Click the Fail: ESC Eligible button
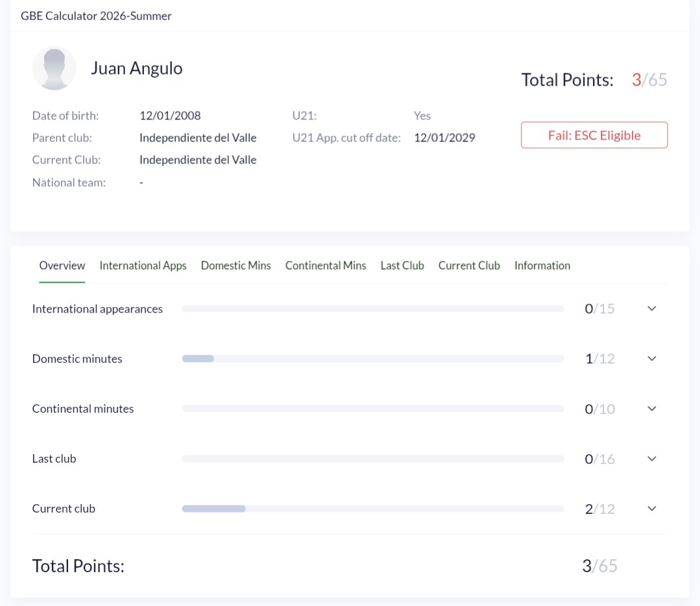 pyautogui.click(x=594, y=135)
